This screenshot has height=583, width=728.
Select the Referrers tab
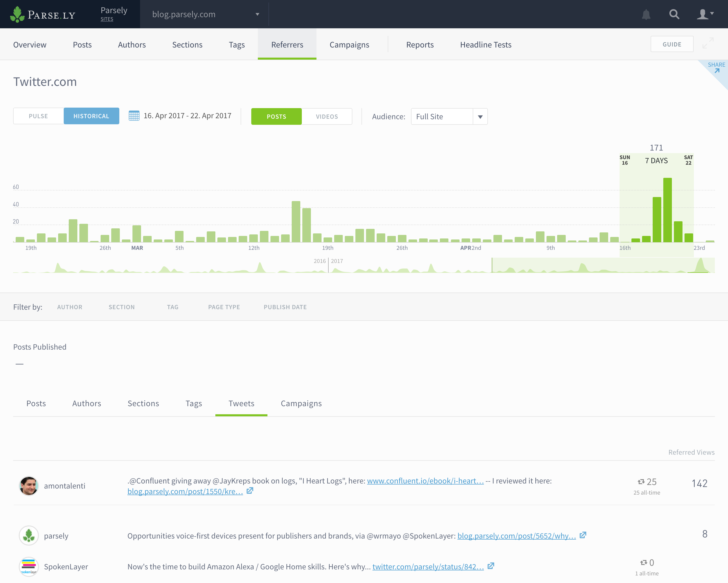(x=287, y=44)
